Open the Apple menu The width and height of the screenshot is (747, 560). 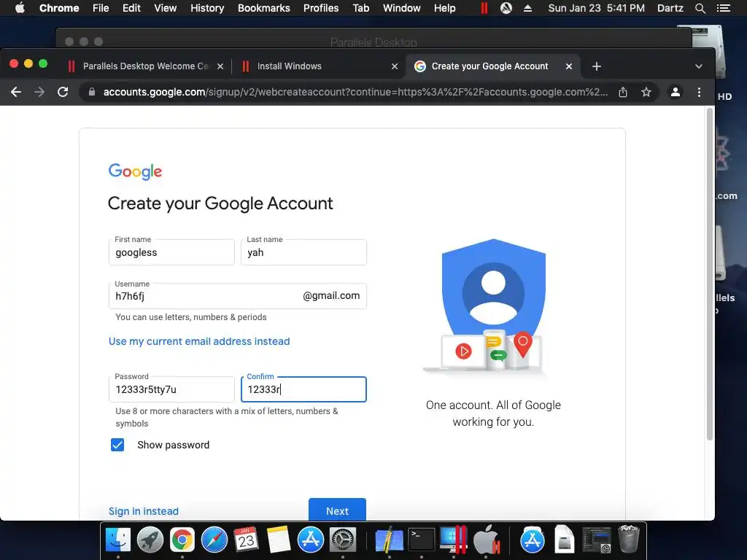tap(20, 8)
